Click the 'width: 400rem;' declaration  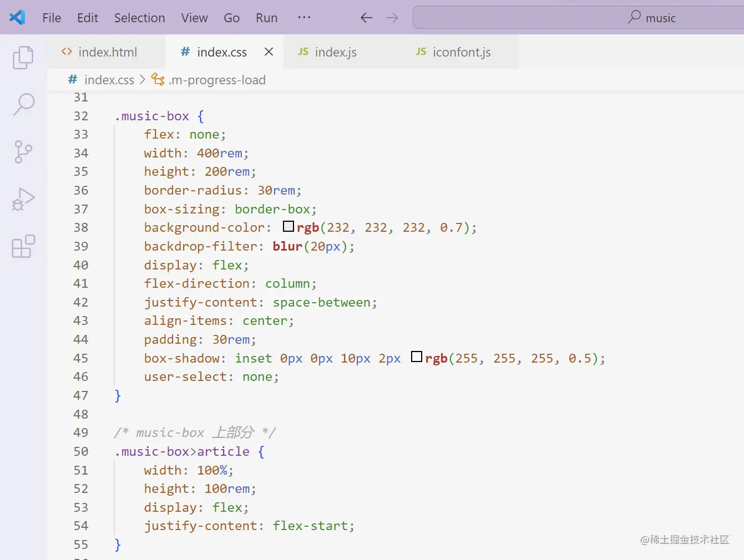(196, 153)
